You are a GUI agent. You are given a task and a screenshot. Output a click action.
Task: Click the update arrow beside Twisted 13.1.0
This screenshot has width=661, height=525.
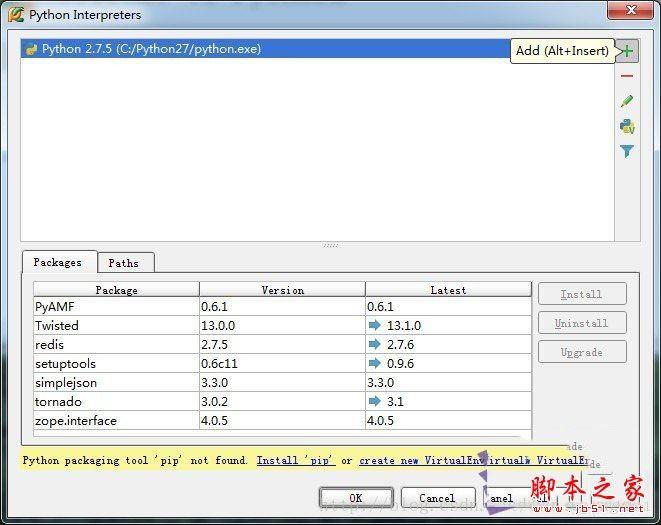375,326
